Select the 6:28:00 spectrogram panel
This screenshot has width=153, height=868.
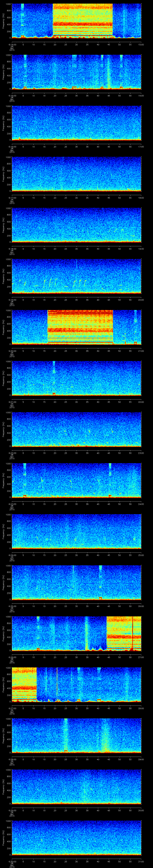pyautogui.click(x=76, y=736)
